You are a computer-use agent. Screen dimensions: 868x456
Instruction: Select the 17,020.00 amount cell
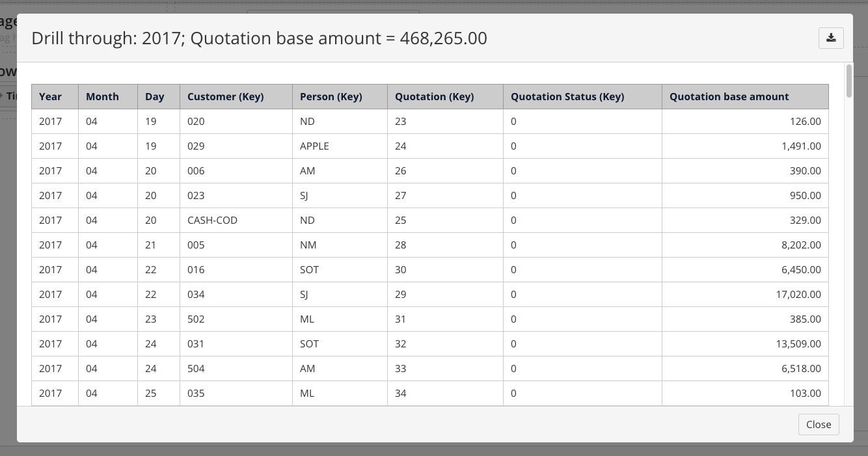click(x=798, y=294)
